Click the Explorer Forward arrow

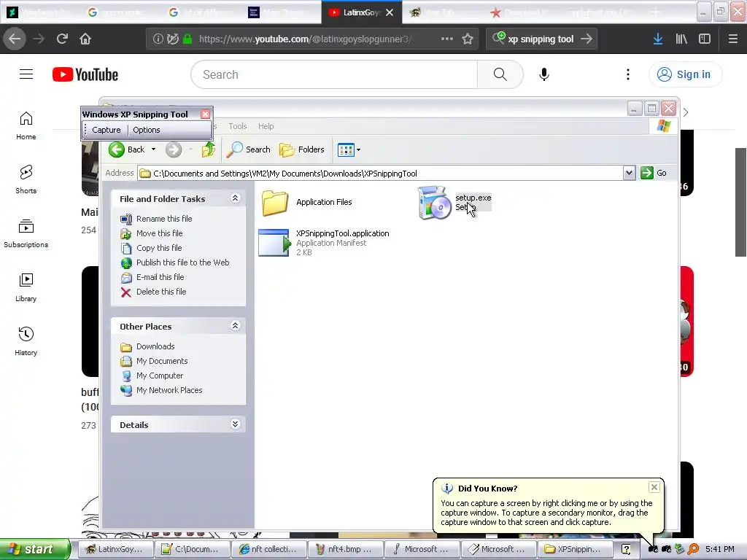point(174,149)
